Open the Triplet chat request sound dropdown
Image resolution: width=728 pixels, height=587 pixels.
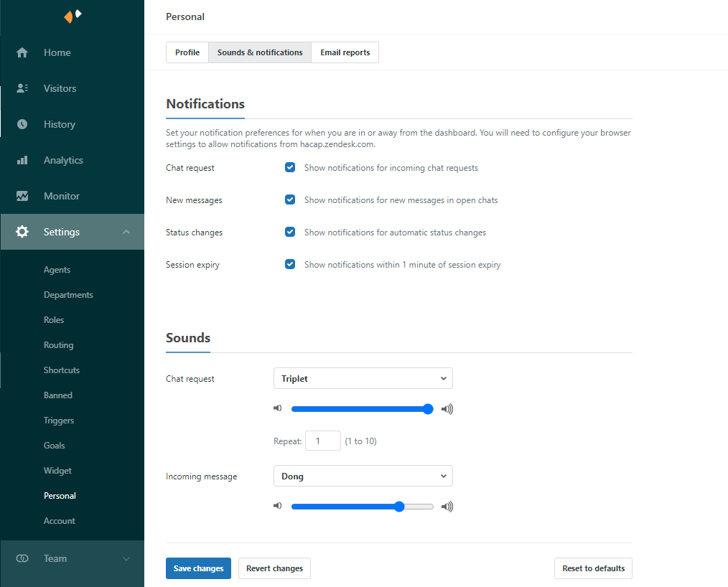tap(363, 378)
